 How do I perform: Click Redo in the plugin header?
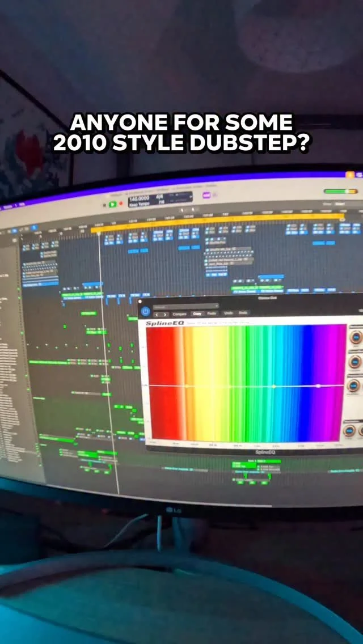(243, 312)
